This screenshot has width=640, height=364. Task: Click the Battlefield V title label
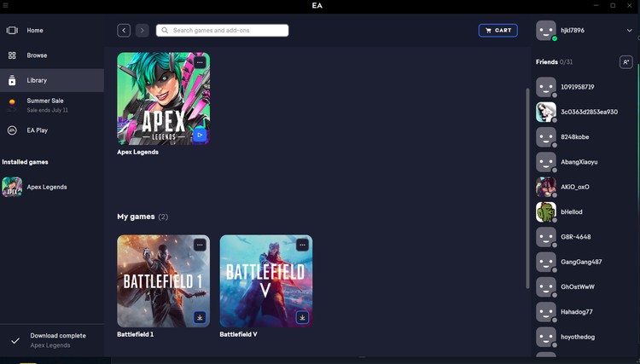pyautogui.click(x=238, y=334)
